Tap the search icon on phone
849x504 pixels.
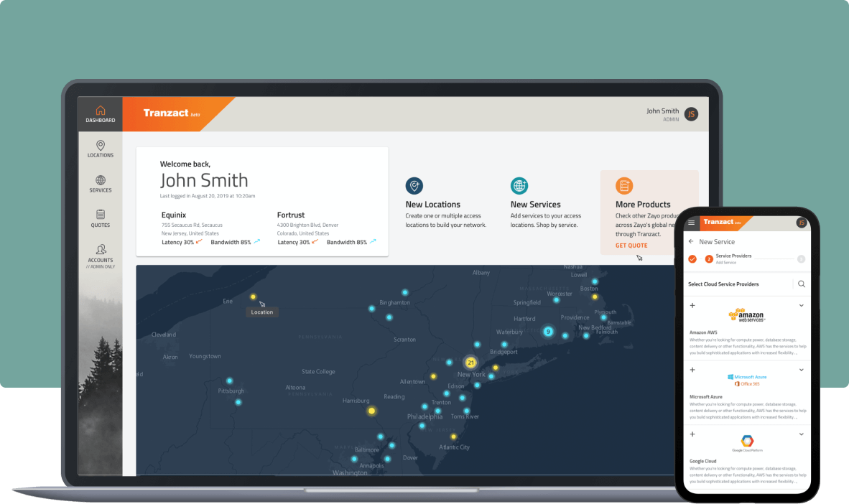pyautogui.click(x=802, y=284)
